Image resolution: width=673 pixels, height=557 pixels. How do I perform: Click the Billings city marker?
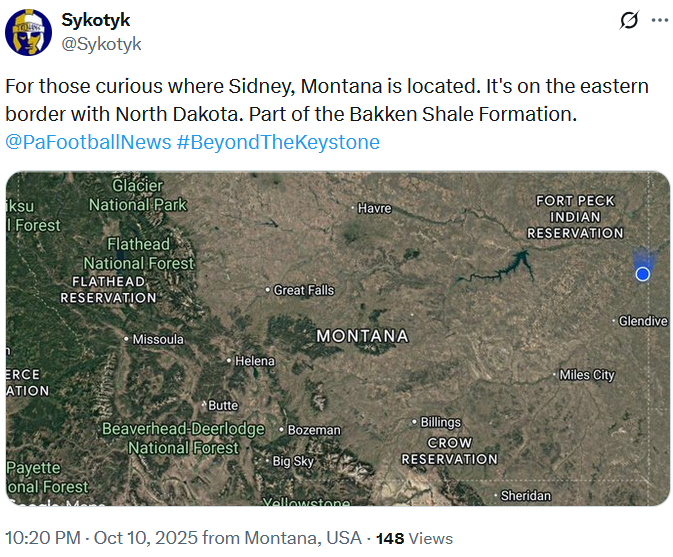[415, 423]
